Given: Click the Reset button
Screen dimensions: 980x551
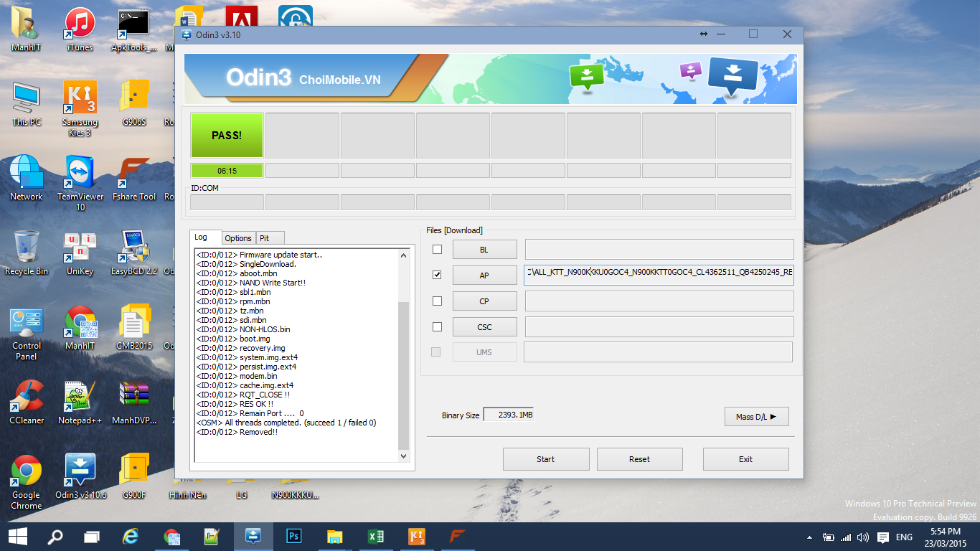Looking at the screenshot, I should 639,459.
